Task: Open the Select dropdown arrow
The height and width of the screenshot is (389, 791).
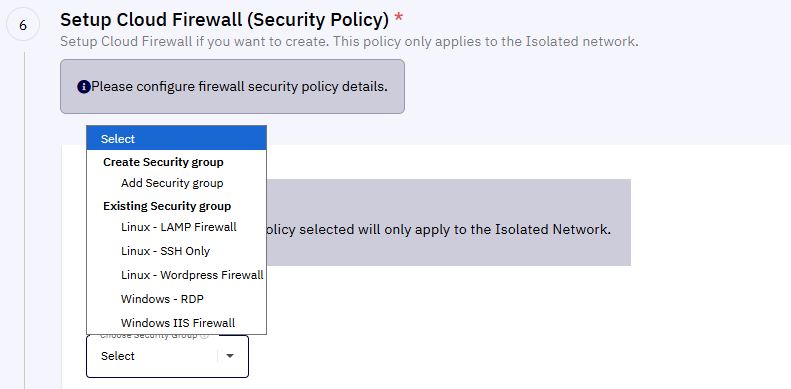Action: click(230, 356)
